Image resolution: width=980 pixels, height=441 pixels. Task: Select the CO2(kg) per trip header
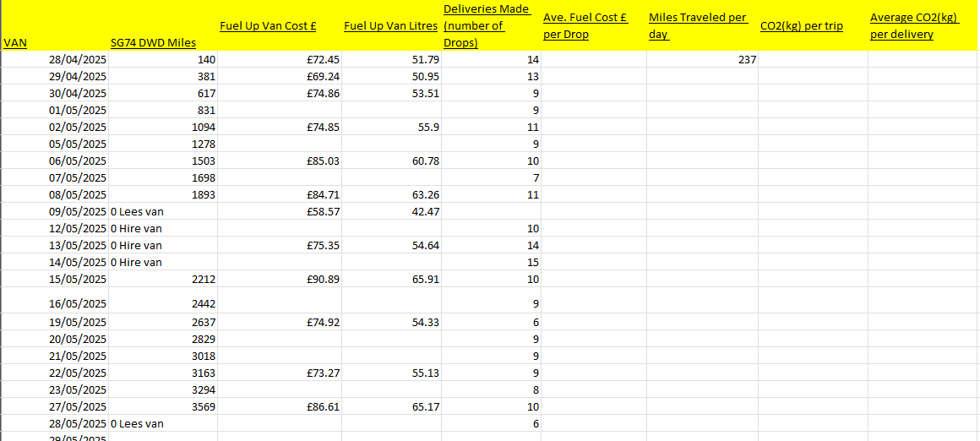pyautogui.click(x=802, y=26)
